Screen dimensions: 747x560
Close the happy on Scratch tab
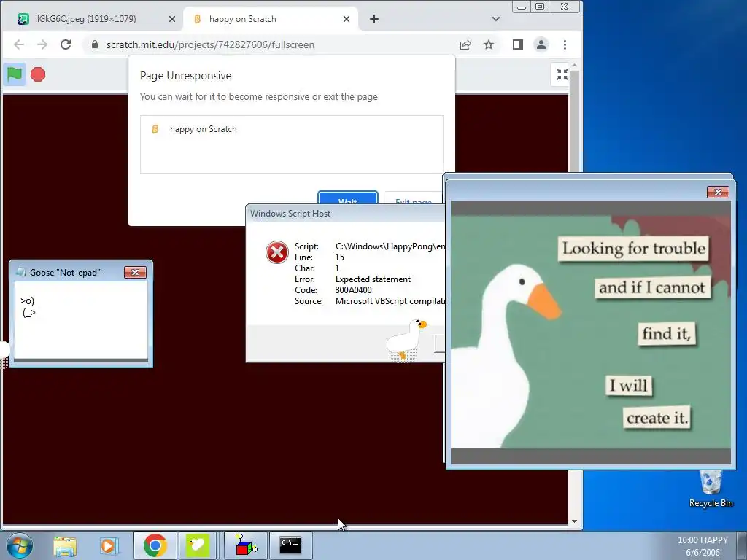(x=347, y=19)
